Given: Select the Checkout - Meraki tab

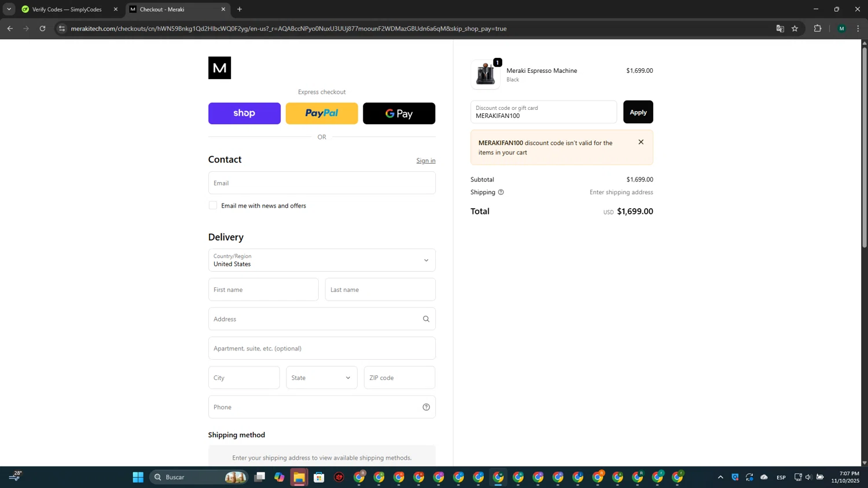Looking at the screenshot, I should coord(174,9).
